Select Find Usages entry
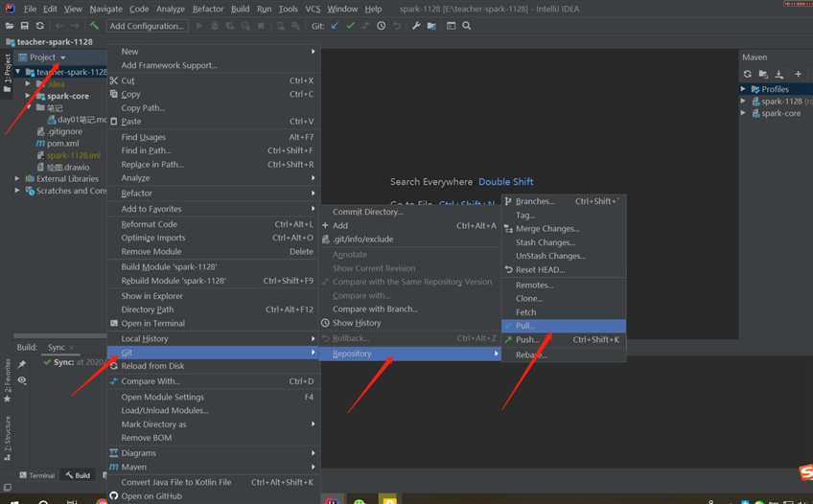The width and height of the screenshot is (813, 504). [x=213, y=137]
